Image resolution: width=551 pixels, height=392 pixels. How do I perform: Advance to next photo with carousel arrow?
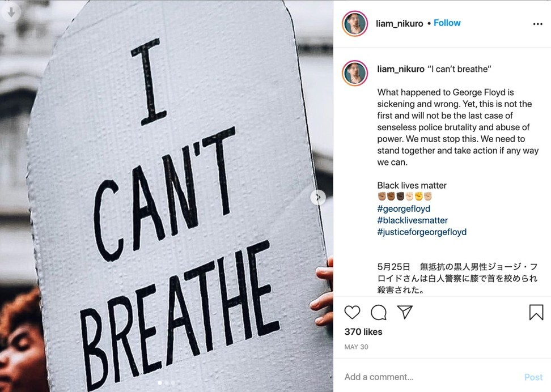click(x=318, y=197)
